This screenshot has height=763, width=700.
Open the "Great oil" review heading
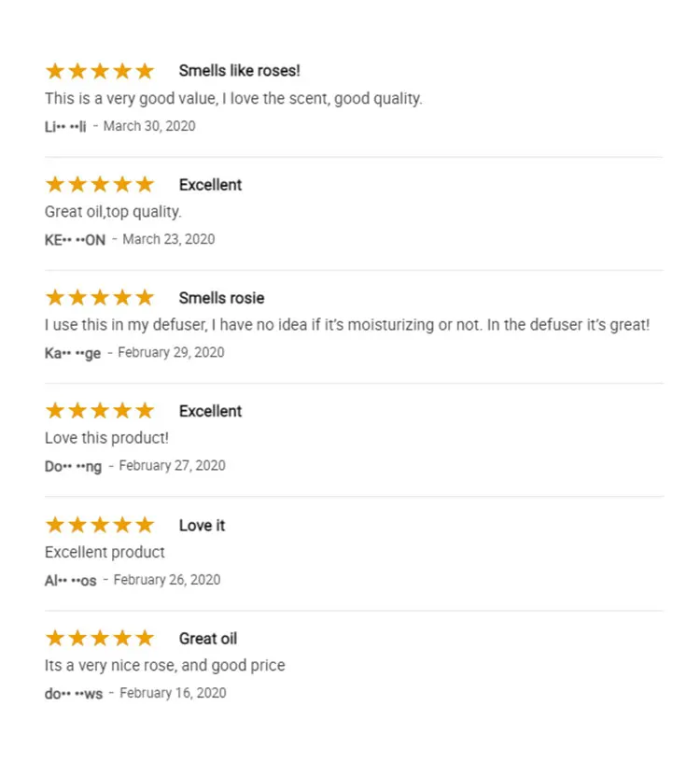click(x=207, y=639)
